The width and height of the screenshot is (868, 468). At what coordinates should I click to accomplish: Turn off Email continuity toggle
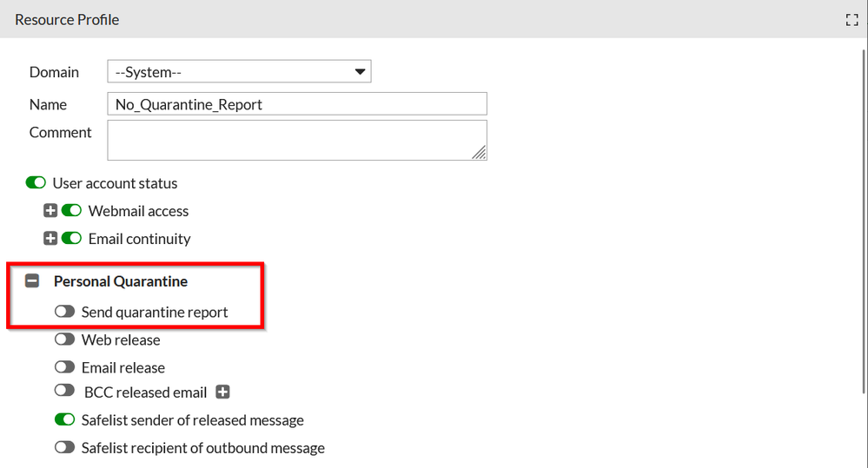pyautogui.click(x=71, y=238)
